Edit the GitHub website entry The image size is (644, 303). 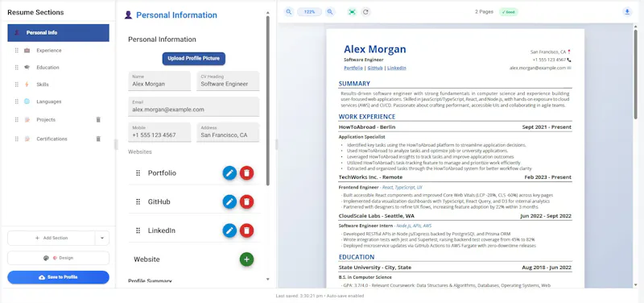229,201
